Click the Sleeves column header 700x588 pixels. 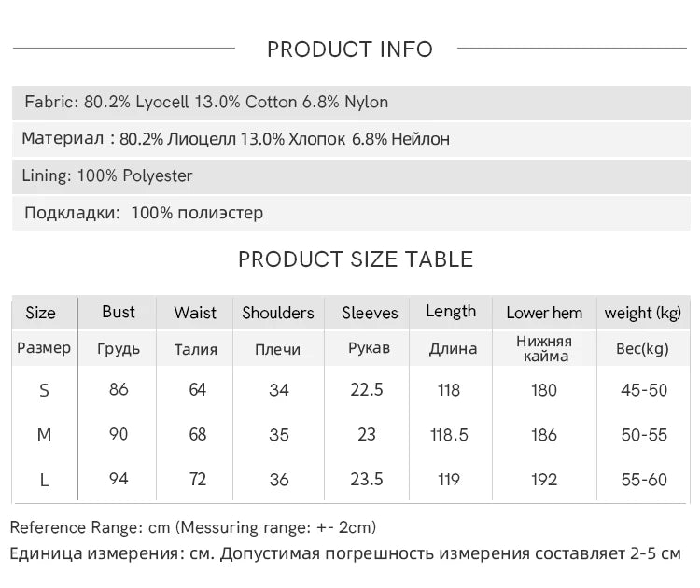tap(370, 313)
